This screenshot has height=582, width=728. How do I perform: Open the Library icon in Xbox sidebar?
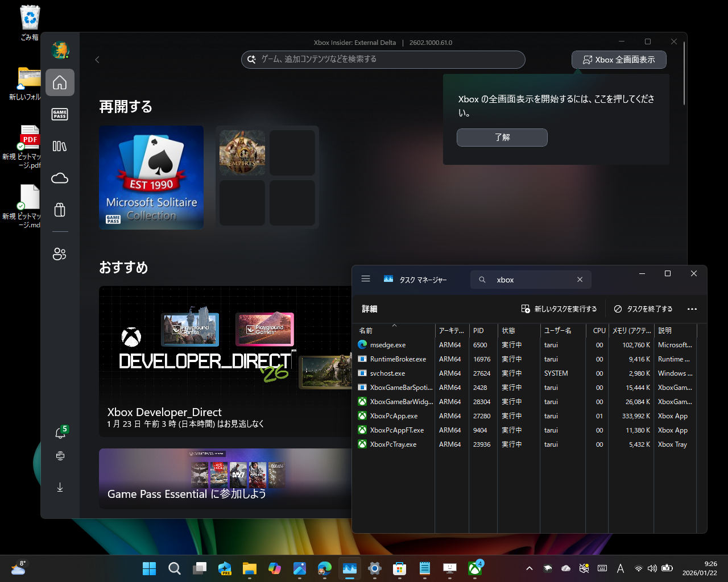click(60, 146)
